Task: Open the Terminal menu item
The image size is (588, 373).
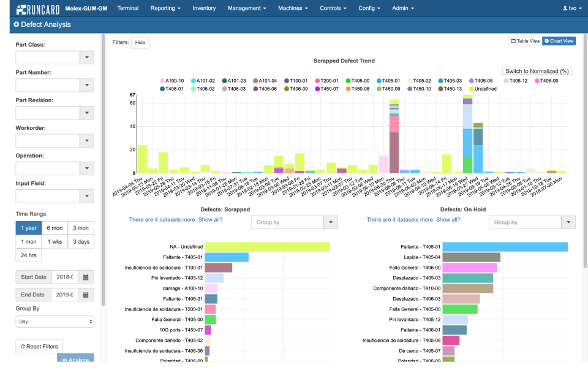Action: 128,8
